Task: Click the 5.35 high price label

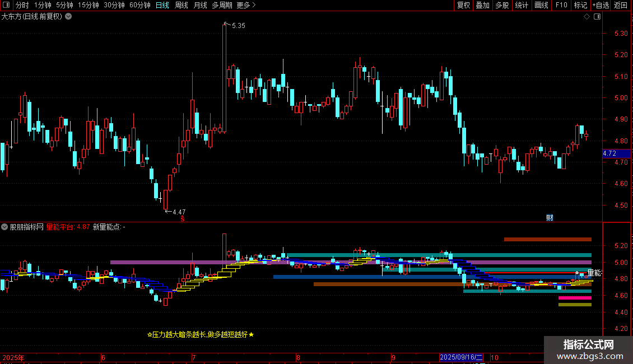Action: click(x=238, y=25)
